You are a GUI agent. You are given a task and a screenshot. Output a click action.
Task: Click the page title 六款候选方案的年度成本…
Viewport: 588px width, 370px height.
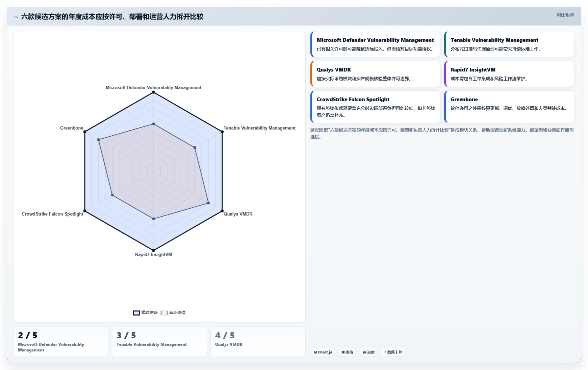tap(112, 17)
